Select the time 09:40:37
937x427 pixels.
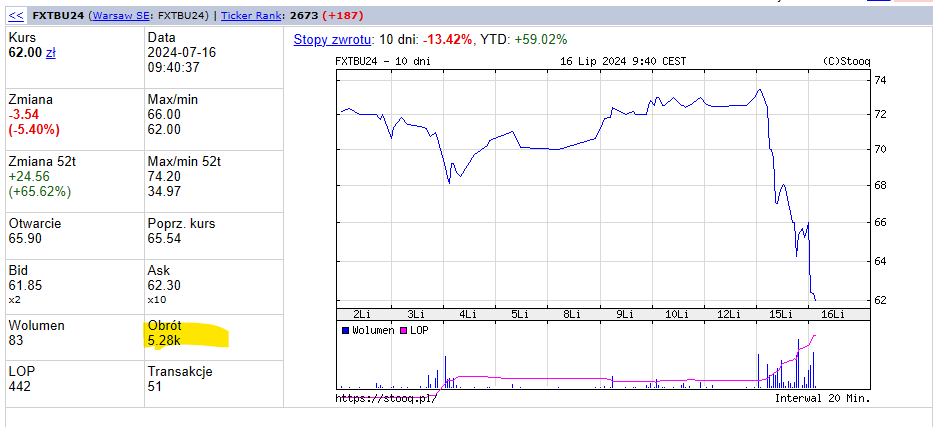tap(173, 67)
